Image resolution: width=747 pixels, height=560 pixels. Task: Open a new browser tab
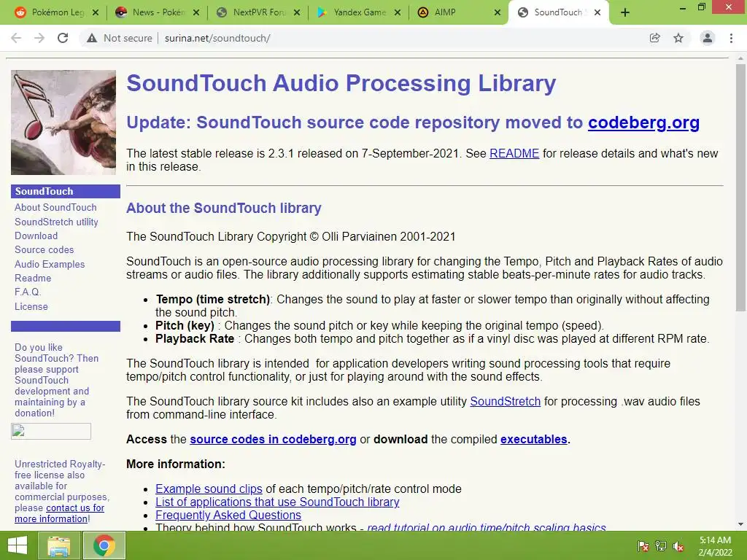click(625, 12)
